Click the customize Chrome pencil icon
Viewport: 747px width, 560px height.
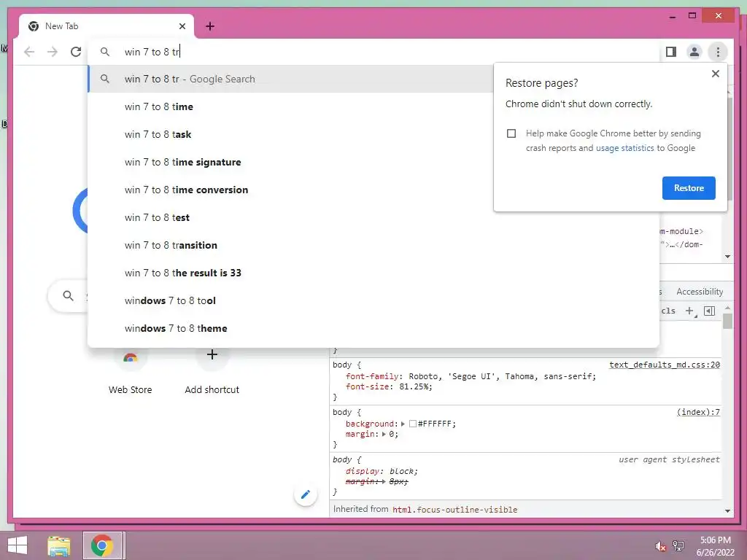(x=306, y=494)
